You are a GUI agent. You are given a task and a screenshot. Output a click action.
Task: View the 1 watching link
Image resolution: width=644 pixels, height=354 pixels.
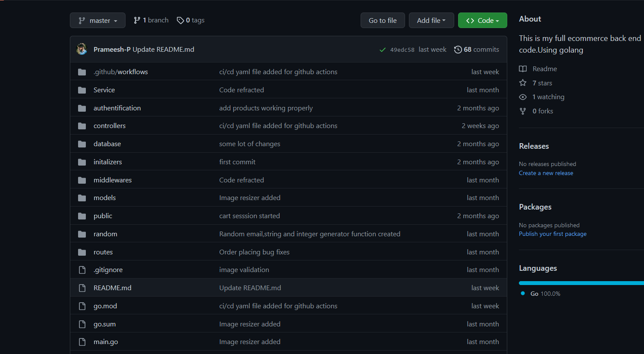click(x=542, y=97)
